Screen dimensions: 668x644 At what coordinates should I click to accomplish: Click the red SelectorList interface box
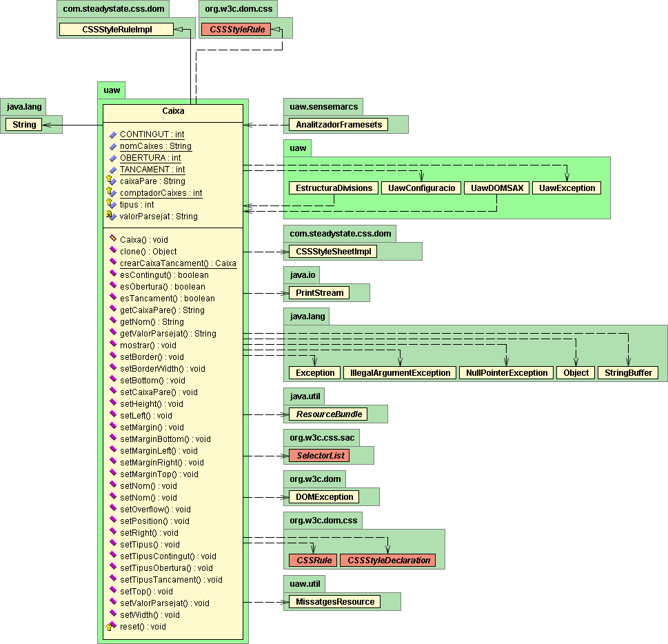(x=318, y=456)
